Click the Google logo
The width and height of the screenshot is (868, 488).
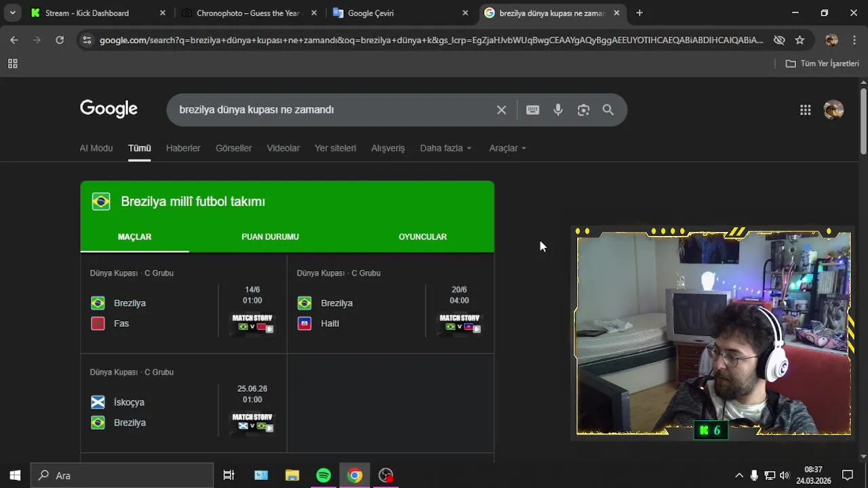pyautogui.click(x=108, y=109)
